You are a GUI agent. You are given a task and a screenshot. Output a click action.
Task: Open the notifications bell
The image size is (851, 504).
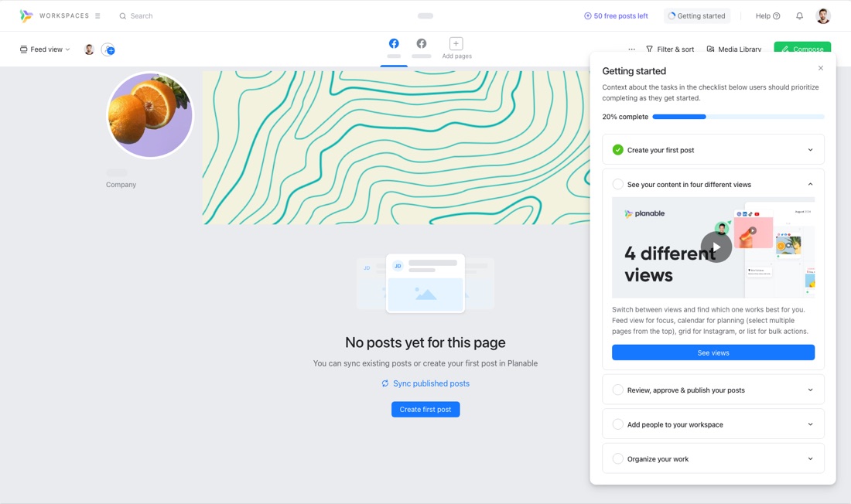(x=799, y=15)
